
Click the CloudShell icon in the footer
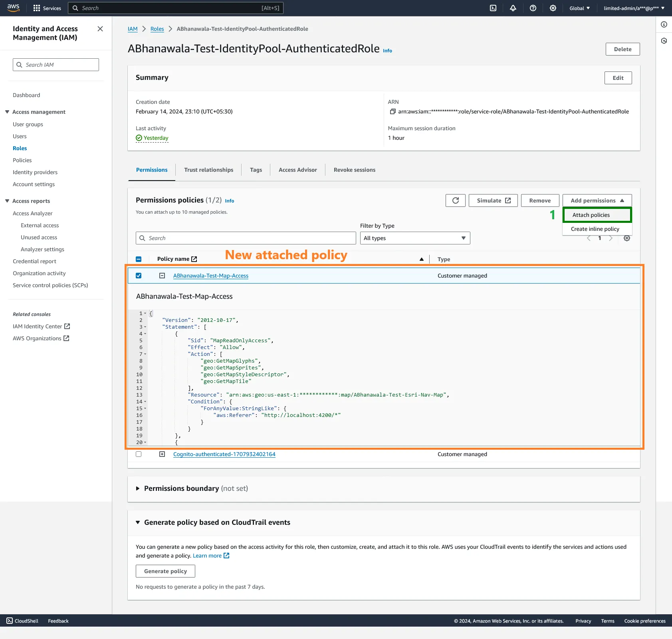(10, 621)
